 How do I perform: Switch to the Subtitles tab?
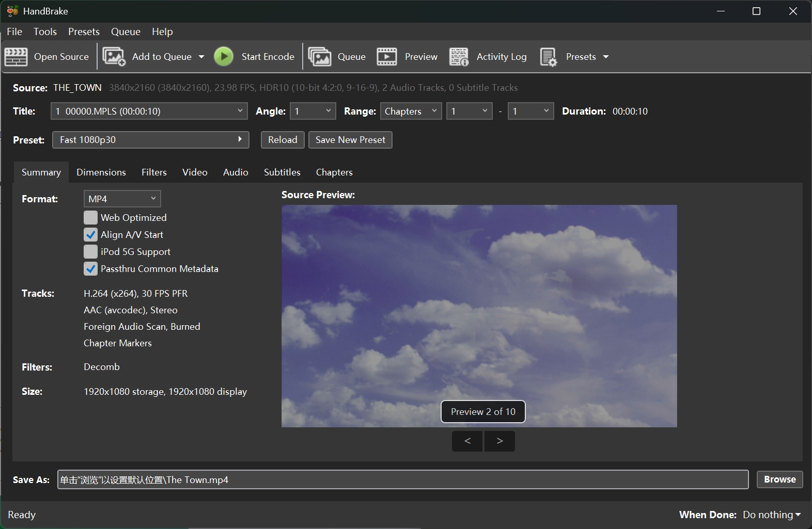click(282, 172)
